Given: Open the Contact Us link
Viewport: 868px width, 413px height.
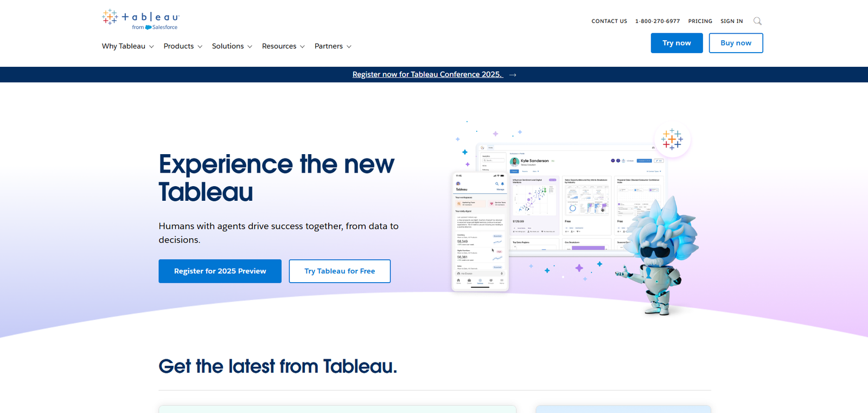Looking at the screenshot, I should (x=609, y=21).
